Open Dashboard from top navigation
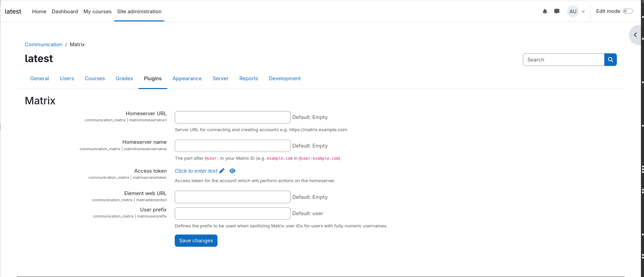 point(65,11)
